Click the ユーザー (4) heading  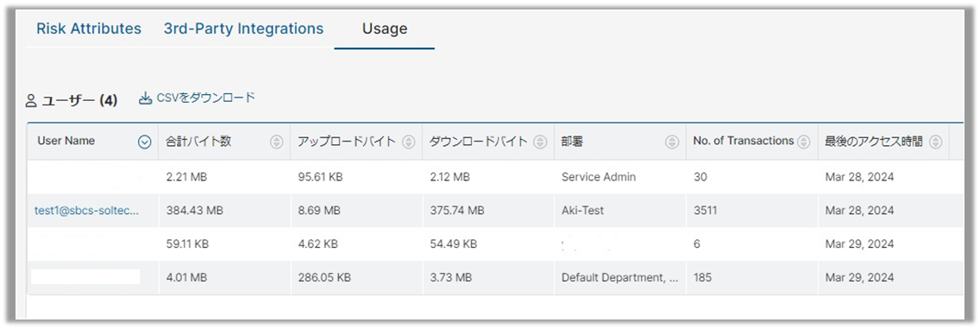[x=79, y=101]
